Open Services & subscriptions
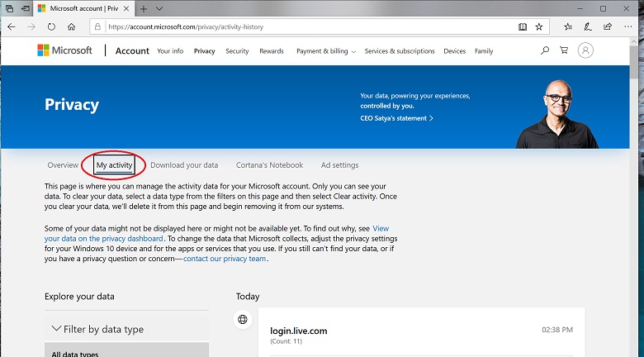 (x=400, y=51)
